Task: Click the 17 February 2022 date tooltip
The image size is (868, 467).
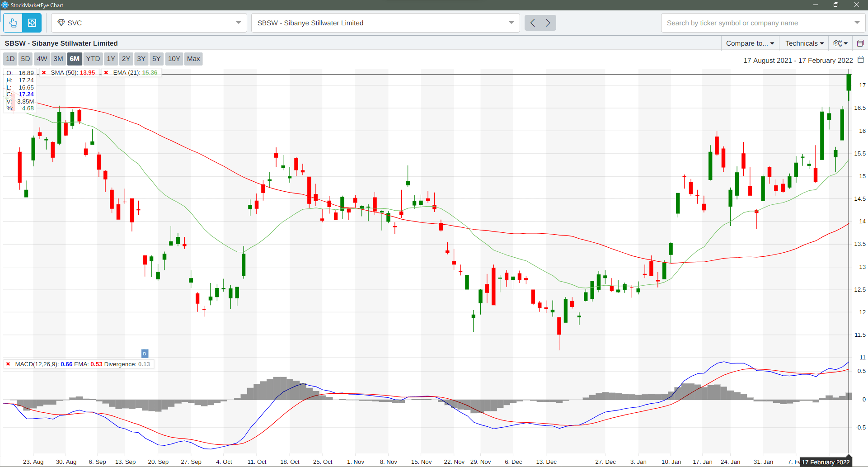Action: coord(826,462)
